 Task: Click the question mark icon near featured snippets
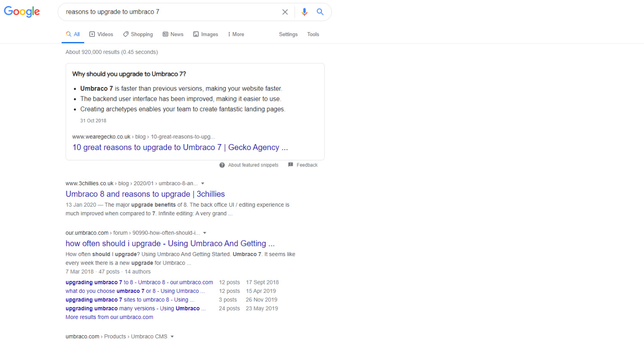tap(222, 165)
